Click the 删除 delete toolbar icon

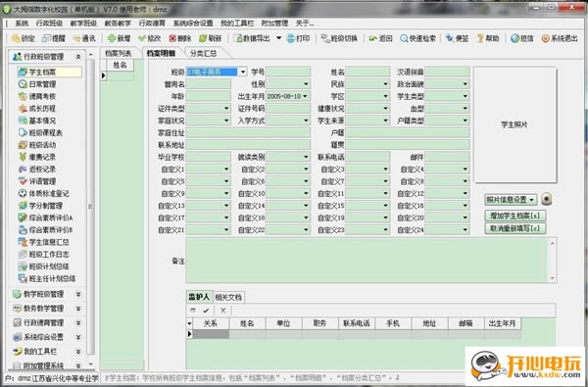tap(172, 38)
